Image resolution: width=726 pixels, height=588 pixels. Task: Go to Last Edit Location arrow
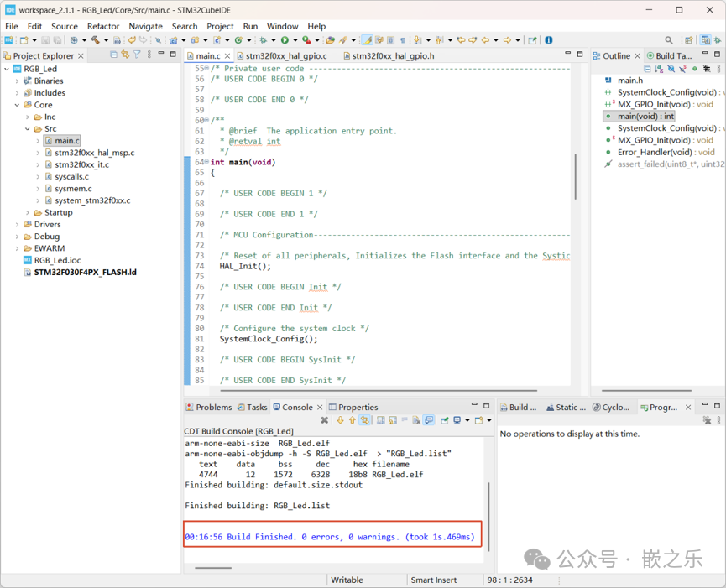tap(461, 39)
